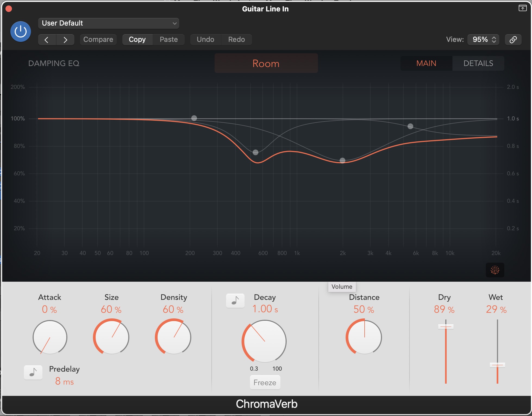Viewport: 532px width, 416px height.
Task: Toggle the Decay tempo sync note button
Action: 235,301
